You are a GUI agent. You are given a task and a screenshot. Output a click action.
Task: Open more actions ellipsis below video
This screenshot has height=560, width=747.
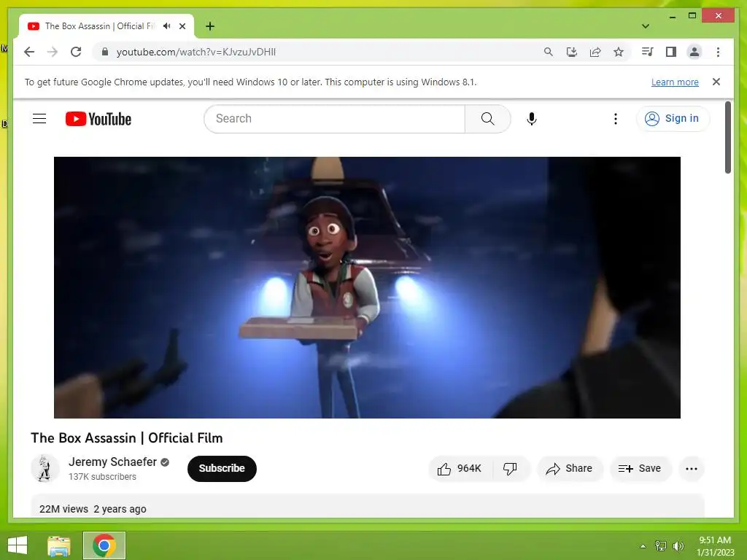pyautogui.click(x=692, y=469)
